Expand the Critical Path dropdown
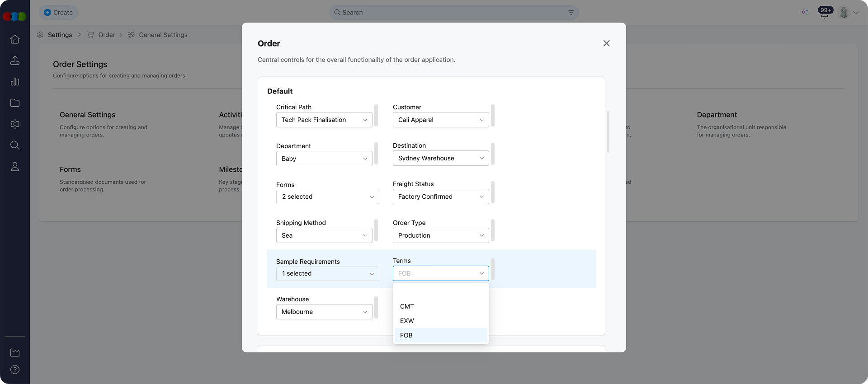 coord(324,120)
